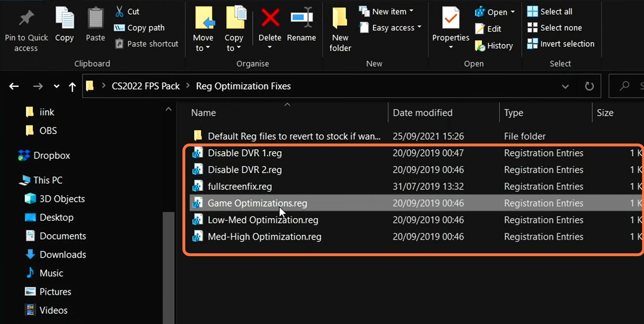Select Cut in Clipboard group

pos(127,12)
